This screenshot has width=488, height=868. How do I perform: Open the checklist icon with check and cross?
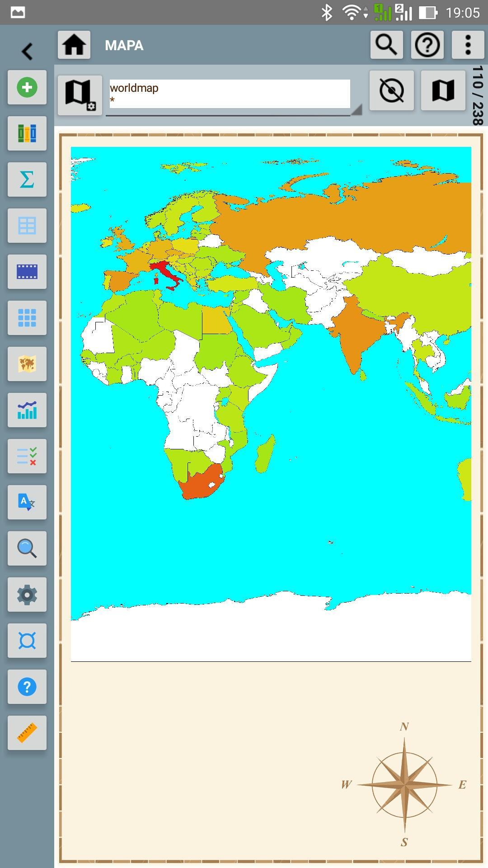27,456
